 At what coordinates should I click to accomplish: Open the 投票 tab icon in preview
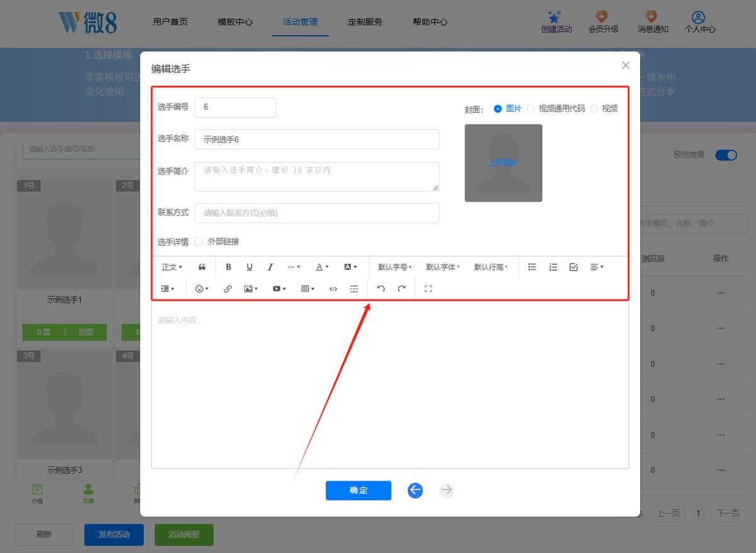[88, 489]
